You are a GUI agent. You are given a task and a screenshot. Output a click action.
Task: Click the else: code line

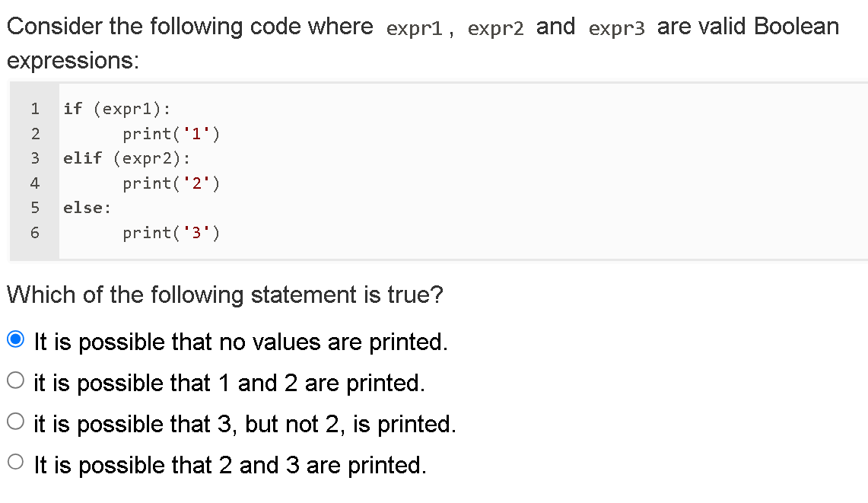[x=86, y=208]
